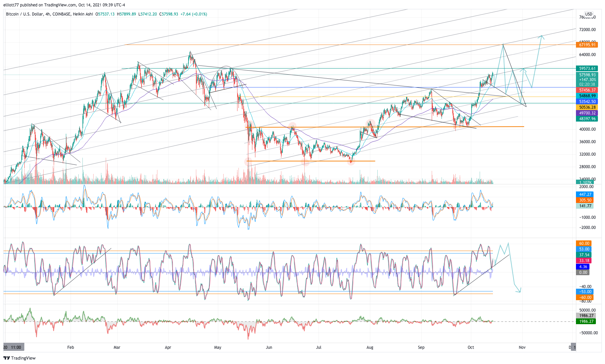Click the green 59573.61 price label
Screen dimensions: 605x364
point(587,69)
